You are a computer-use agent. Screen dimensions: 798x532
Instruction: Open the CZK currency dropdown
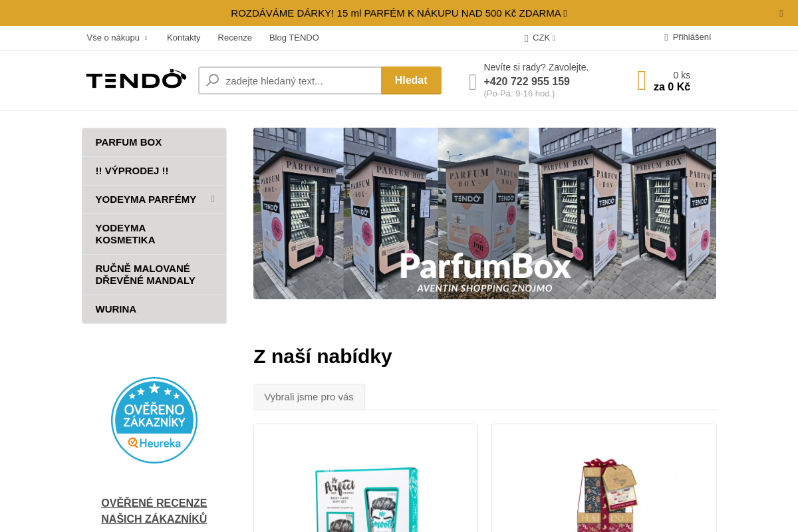click(540, 38)
